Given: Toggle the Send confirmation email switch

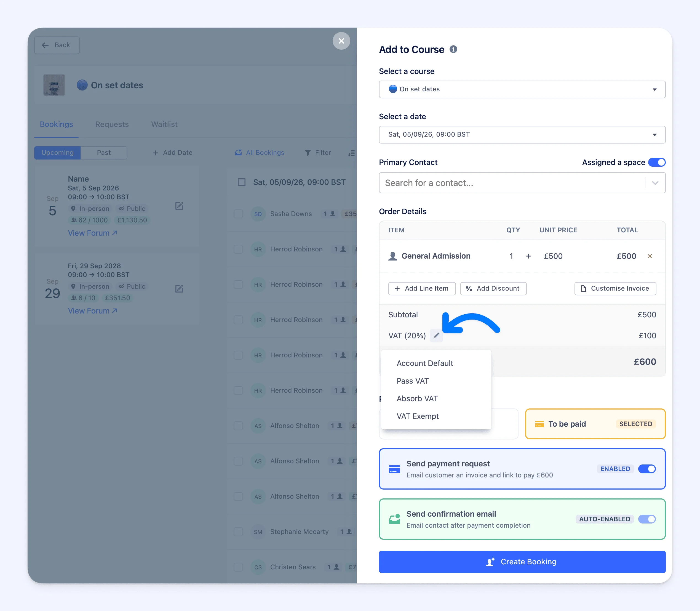Looking at the screenshot, I should (x=646, y=519).
